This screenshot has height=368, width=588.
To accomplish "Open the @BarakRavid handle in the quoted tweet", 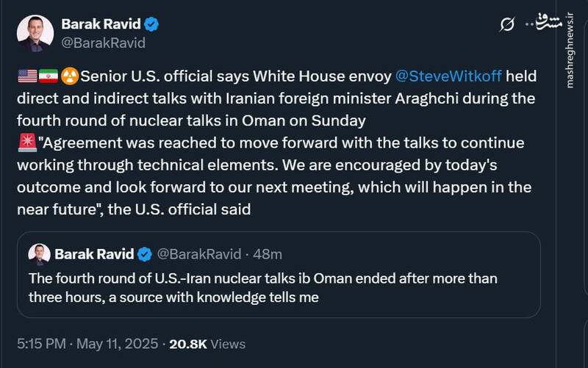I will pos(198,254).
